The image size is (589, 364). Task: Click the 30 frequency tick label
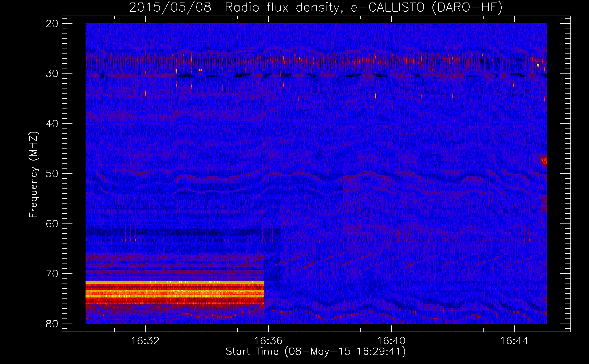(x=52, y=74)
